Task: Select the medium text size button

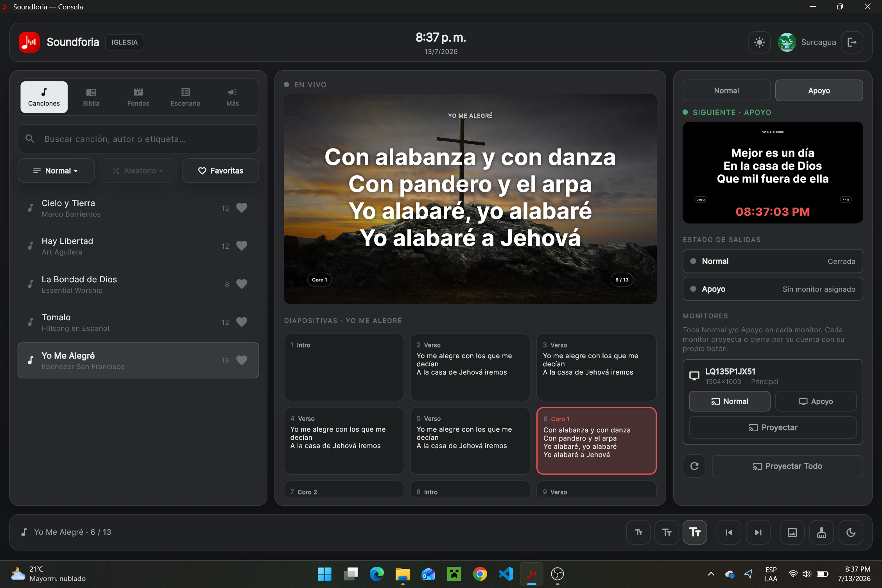Action: 667,532
